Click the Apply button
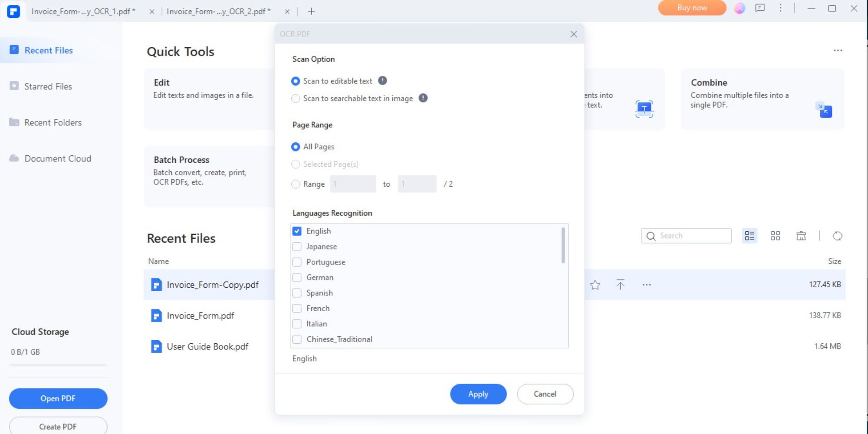This screenshot has height=434, width=868. pos(478,394)
